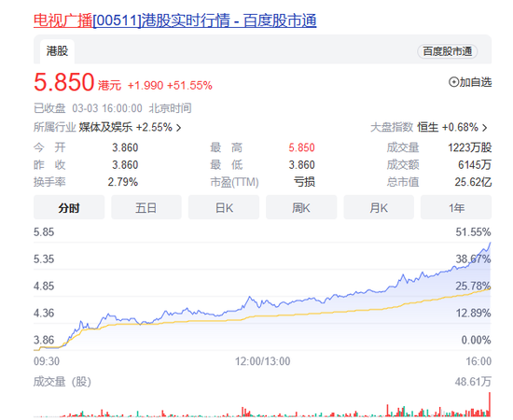This screenshot has width=513, height=420.
Task: Click the tallest red volume bar at close
Action: (490, 404)
